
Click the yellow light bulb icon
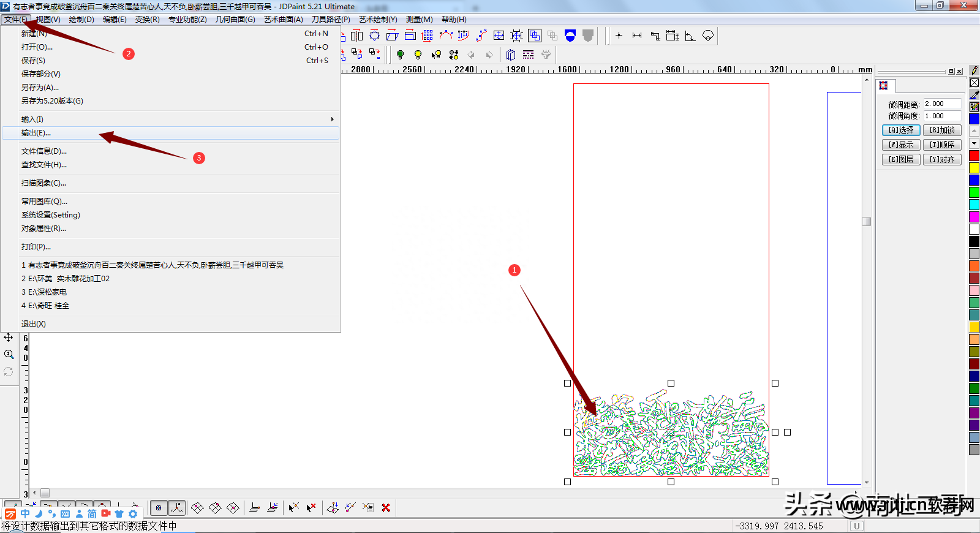[418, 55]
